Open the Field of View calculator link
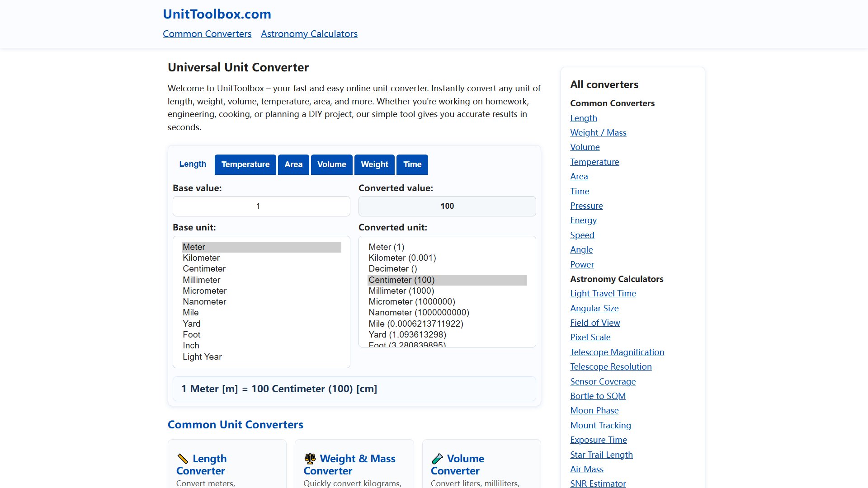This screenshot has height=488, width=868. (595, 323)
